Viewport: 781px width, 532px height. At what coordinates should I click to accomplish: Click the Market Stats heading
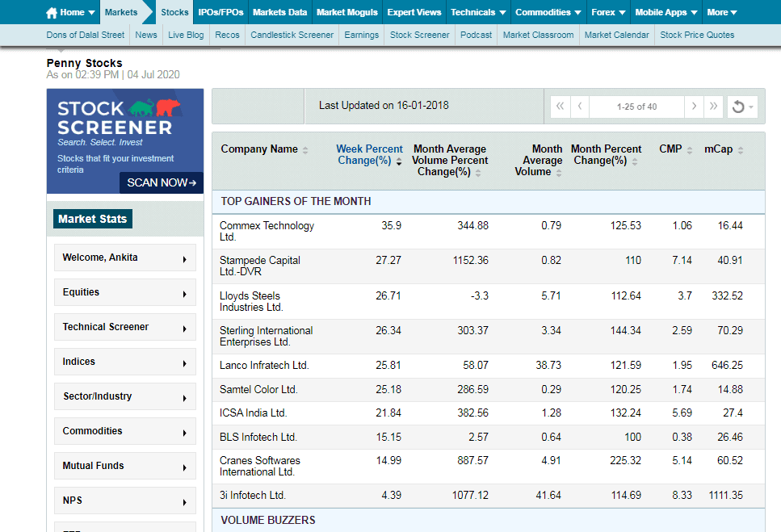(x=93, y=219)
